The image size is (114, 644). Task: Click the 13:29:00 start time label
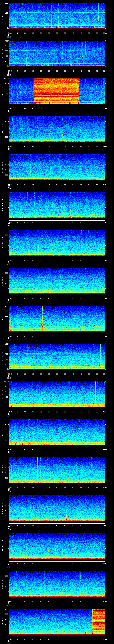point(9,33)
